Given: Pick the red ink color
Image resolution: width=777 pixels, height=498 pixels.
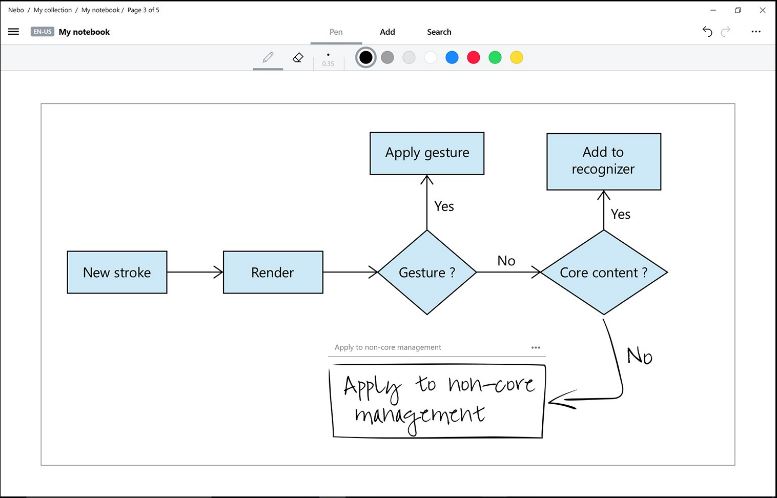Looking at the screenshot, I should tap(474, 57).
